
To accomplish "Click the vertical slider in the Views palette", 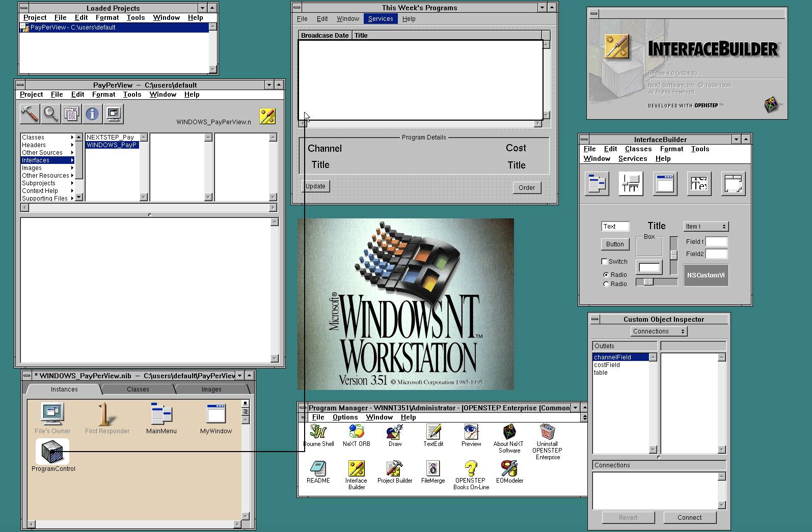I will (x=674, y=256).
